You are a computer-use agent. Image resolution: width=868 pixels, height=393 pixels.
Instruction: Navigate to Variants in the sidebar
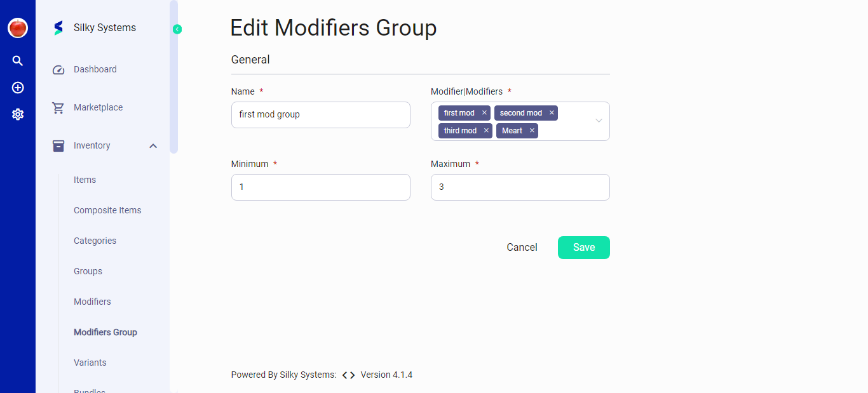coord(90,363)
